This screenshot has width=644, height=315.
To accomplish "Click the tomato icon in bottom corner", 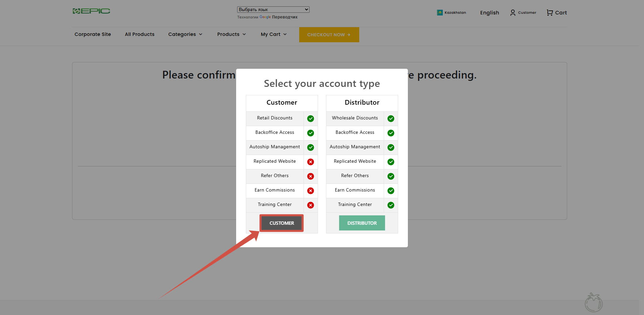I will coord(593,302).
